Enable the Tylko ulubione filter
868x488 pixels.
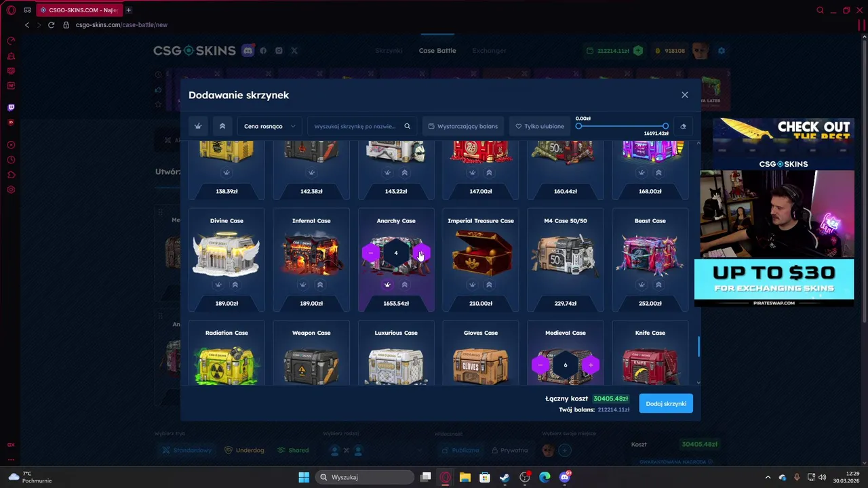pos(540,126)
